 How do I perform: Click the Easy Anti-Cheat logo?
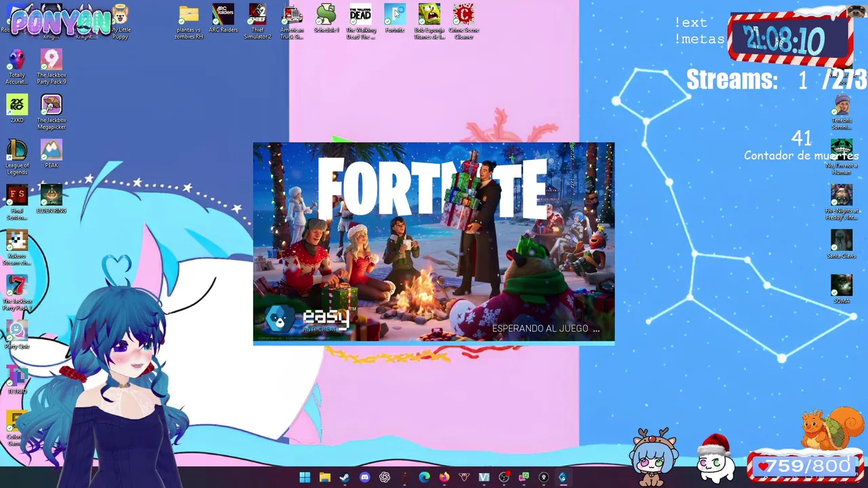(x=309, y=320)
